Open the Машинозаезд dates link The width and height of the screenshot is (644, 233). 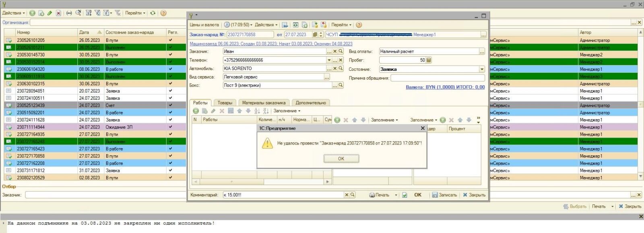271,43
